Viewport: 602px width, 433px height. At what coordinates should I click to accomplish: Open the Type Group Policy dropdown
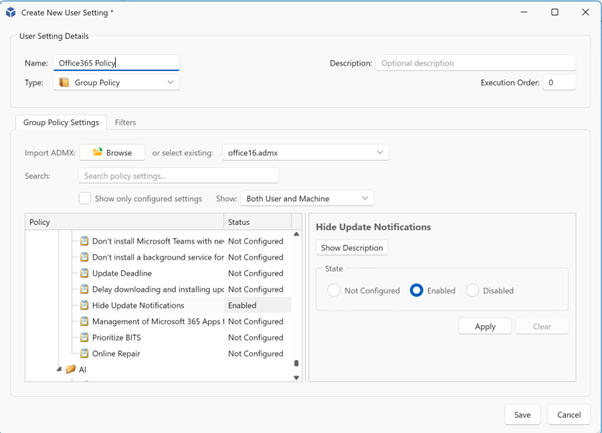pyautogui.click(x=117, y=83)
